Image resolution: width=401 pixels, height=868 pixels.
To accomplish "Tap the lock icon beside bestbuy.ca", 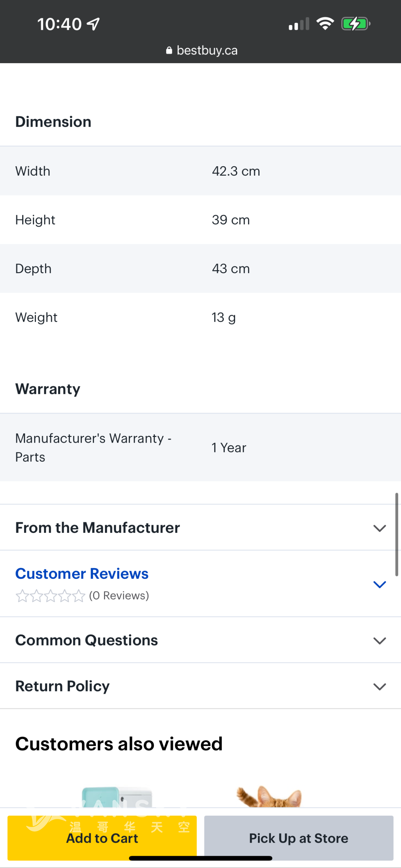I will point(169,50).
